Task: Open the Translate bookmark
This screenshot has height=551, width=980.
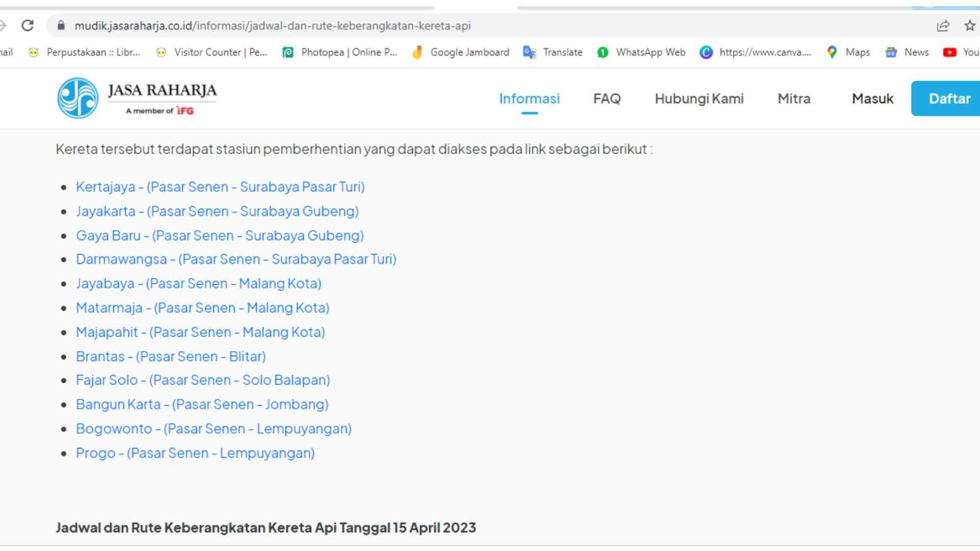Action: 553,52
